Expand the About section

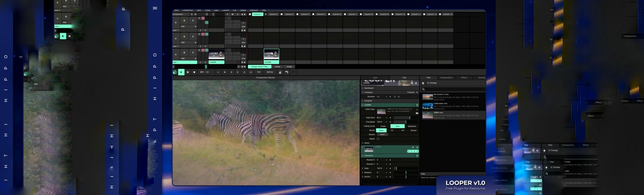[363, 143]
